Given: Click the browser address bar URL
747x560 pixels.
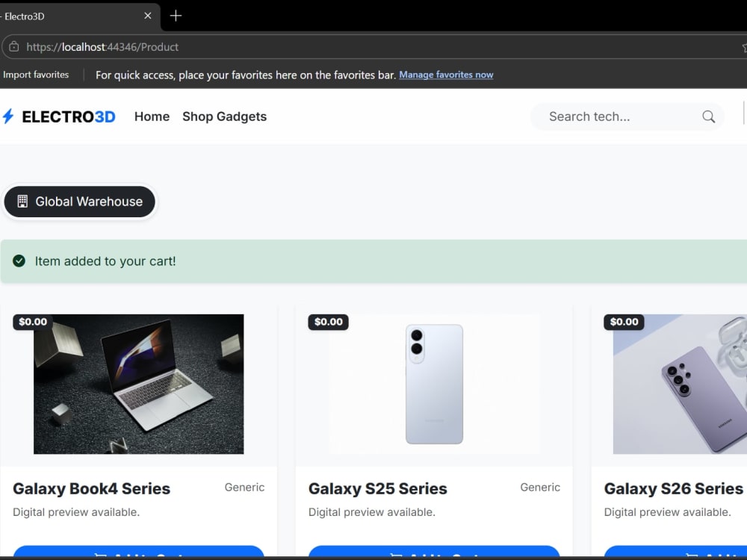Looking at the screenshot, I should coord(102,46).
